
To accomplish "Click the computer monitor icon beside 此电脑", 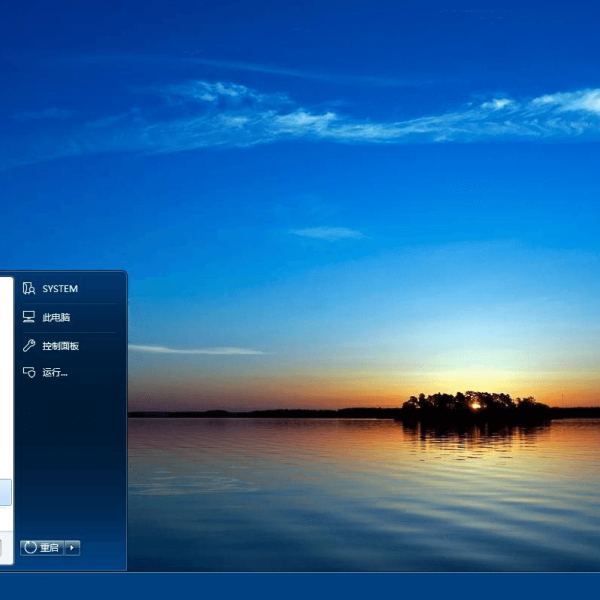I will coord(29,317).
